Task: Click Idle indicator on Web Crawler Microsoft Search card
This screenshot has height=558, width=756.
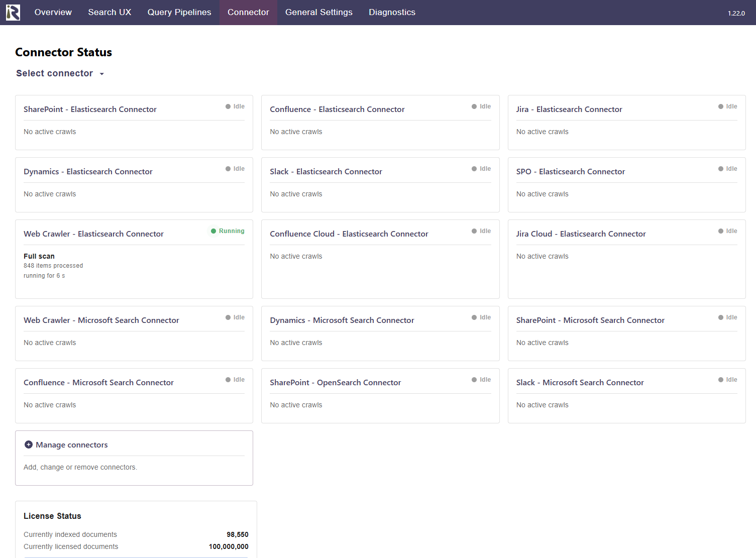Action: tap(235, 317)
